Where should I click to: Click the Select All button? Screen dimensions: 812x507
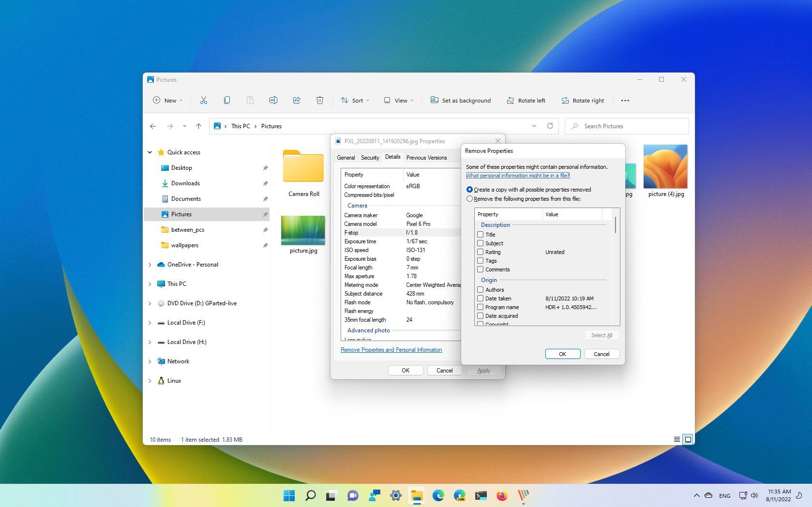click(601, 335)
